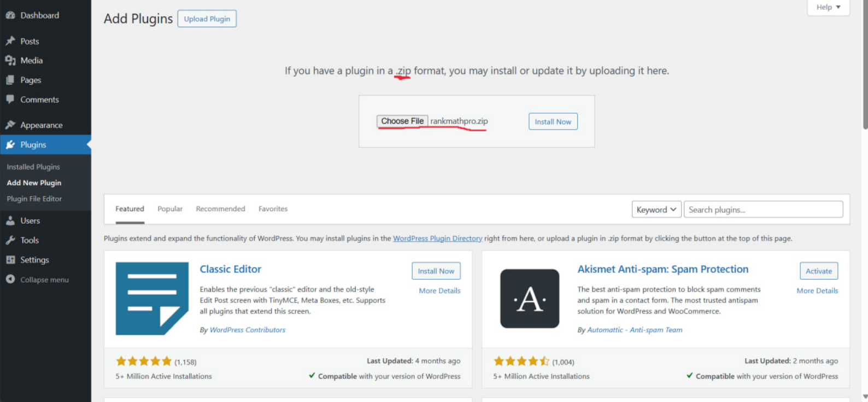Click the Add Plugins page heading
The height and width of the screenshot is (402, 868).
(x=138, y=19)
